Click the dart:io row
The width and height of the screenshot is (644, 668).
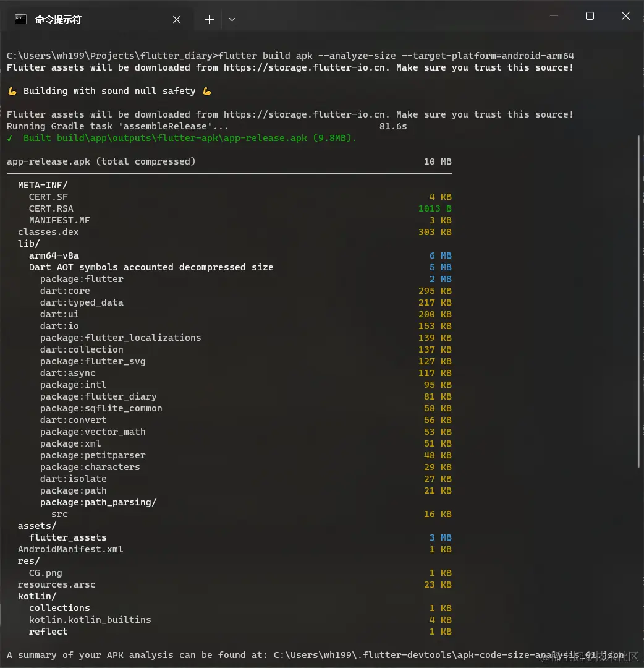coord(245,326)
